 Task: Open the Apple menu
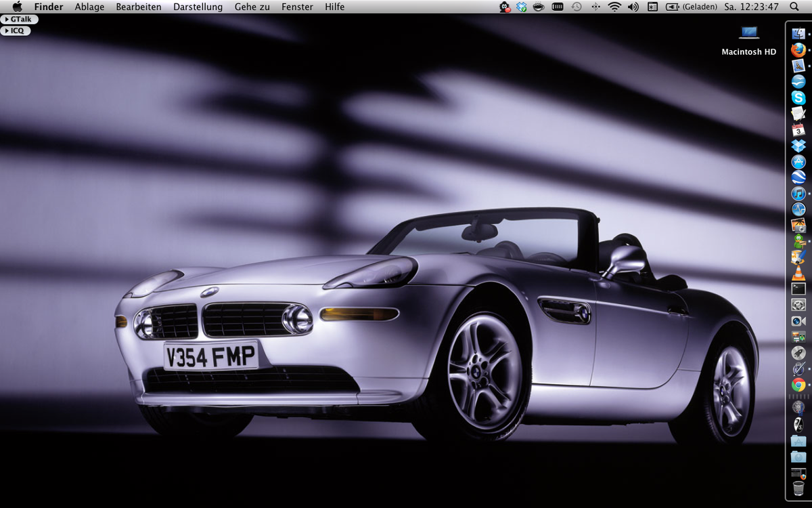[x=18, y=7]
